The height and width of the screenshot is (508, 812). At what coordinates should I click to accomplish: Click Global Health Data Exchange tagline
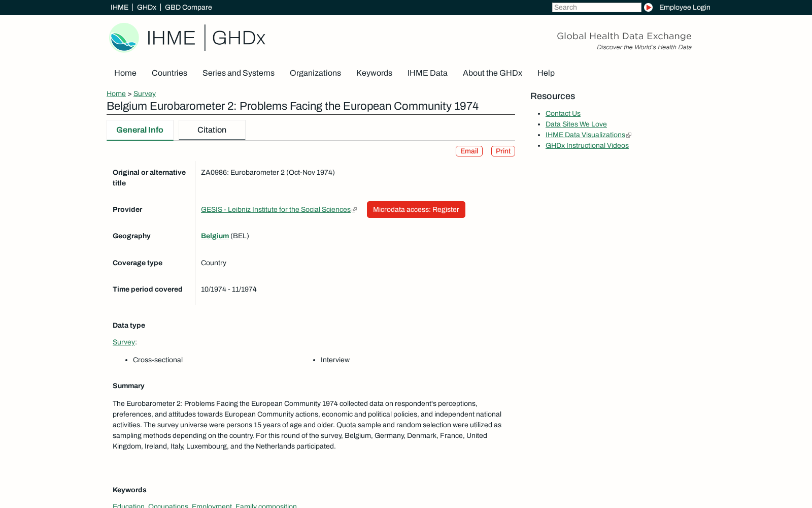point(624,36)
